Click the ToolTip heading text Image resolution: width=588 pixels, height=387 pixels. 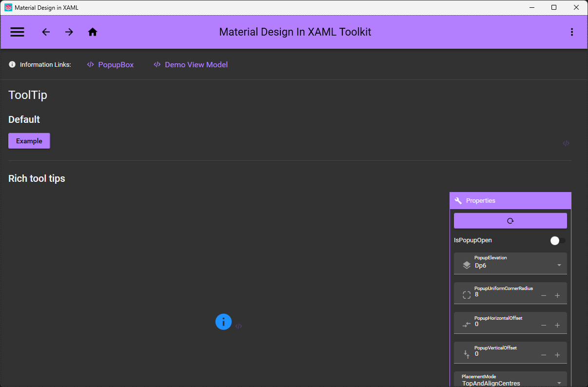28,95
